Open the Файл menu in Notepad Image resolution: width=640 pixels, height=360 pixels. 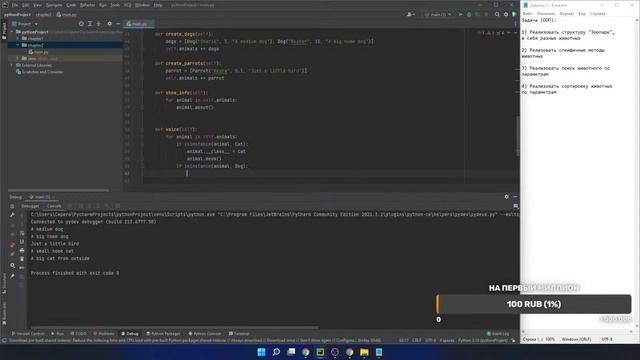pos(527,13)
